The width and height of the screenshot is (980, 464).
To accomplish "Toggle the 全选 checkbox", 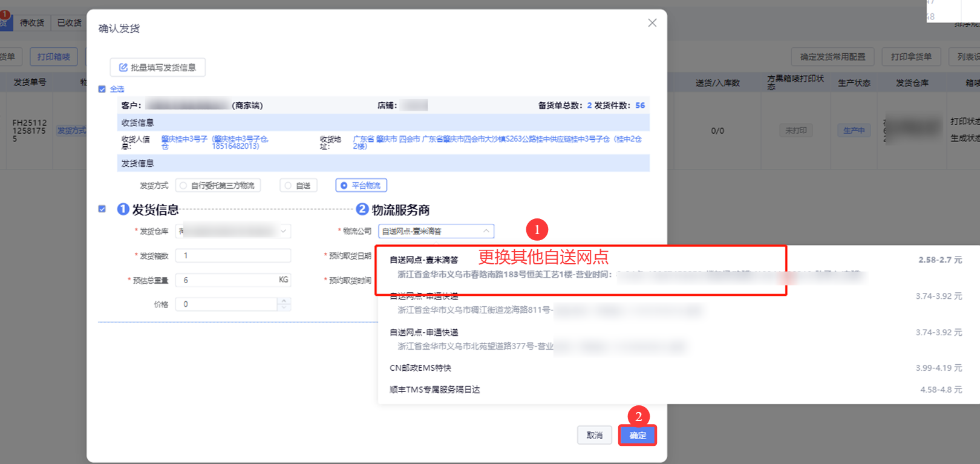I will (102, 89).
